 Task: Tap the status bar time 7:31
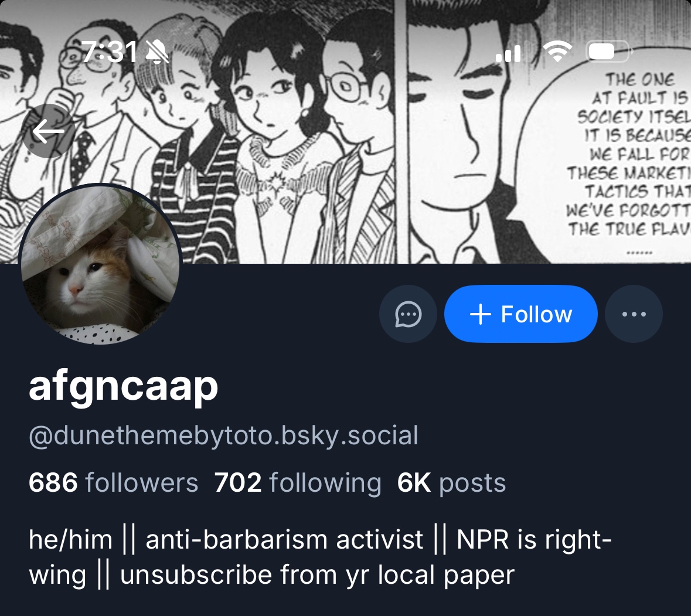pos(110,53)
